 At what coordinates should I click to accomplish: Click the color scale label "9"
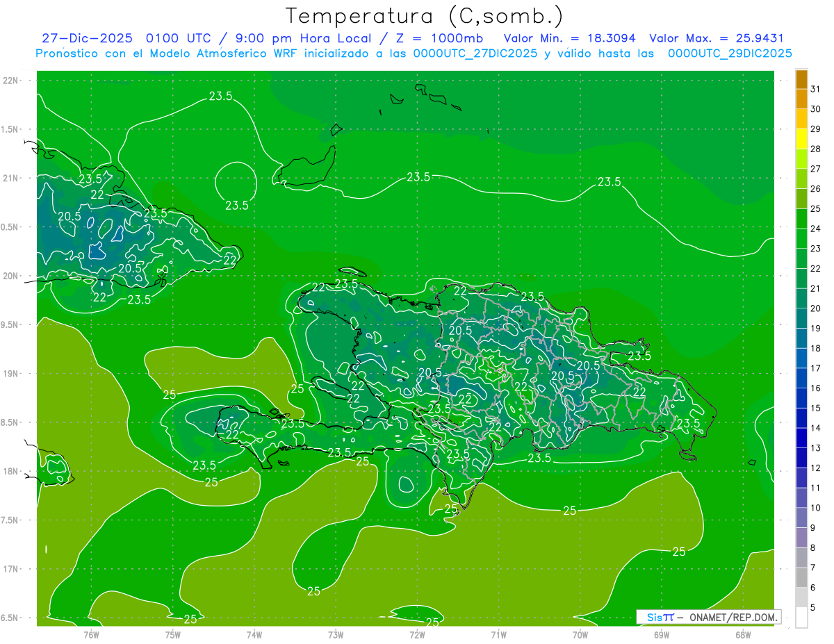click(x=813, y=528)
